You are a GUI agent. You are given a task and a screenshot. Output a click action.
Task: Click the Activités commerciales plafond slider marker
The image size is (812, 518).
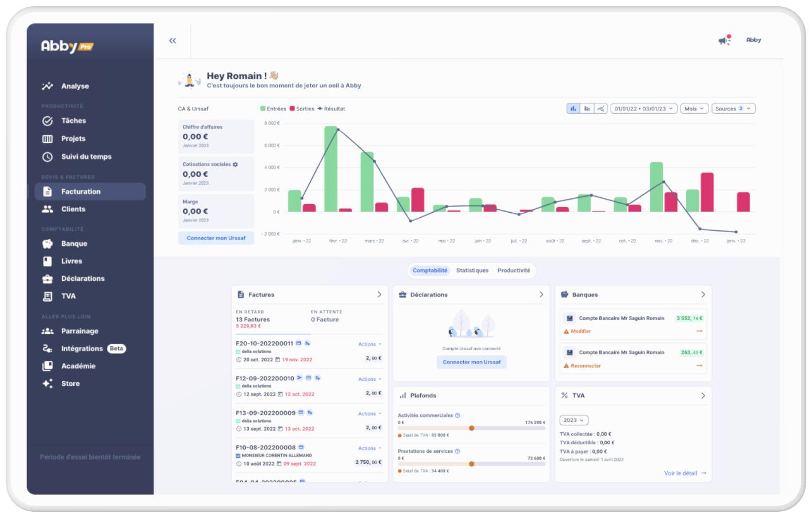[472, 428]
